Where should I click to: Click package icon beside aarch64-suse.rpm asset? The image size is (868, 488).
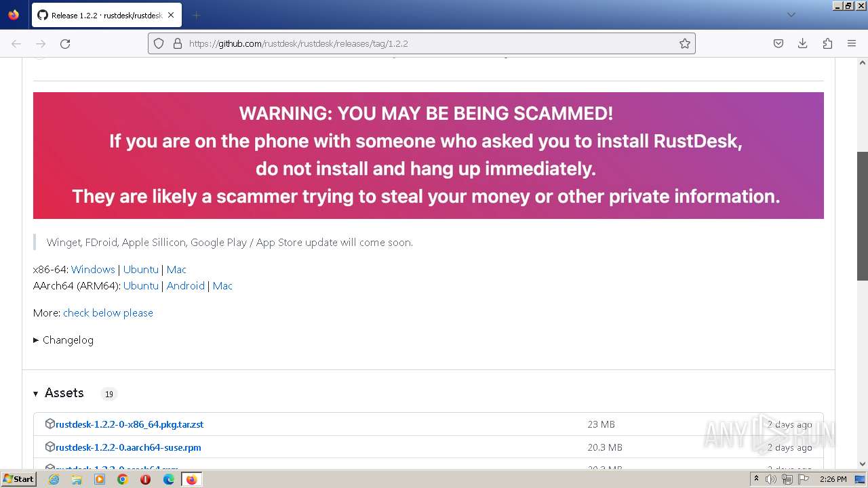coord(50,447)
